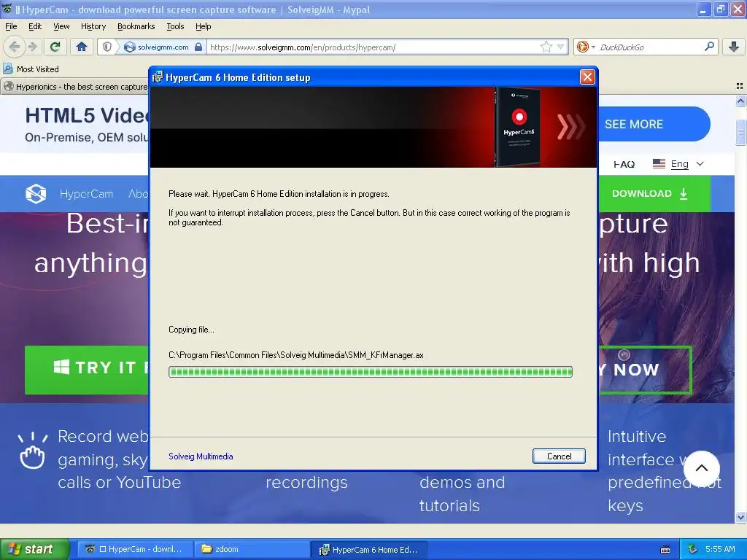This screenshot has width=747, height=560.
Task: Expand the Eng language dropdown
Action: click(x=678, y=164)
